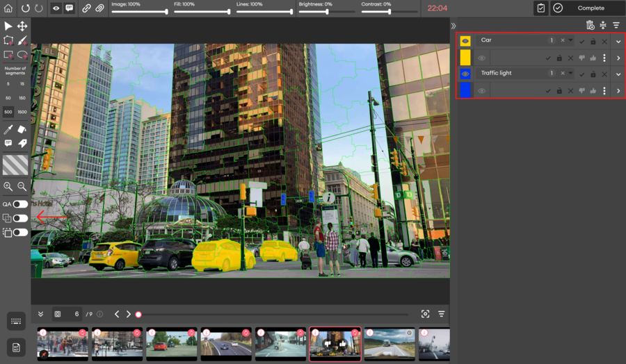This screenshot has height=364, width=626.
Task: Select the tag label tool
Action: click(22, 143)
